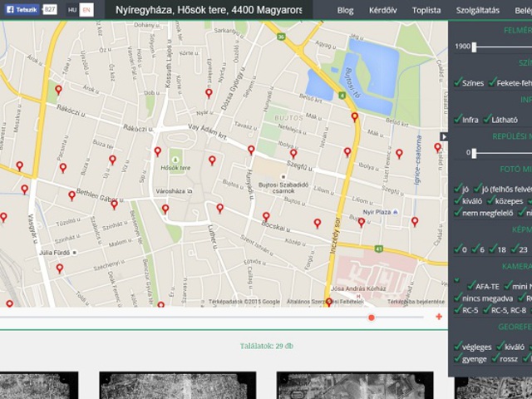Click the Nyíregyháza address search field
Viewport: 532px width, 399px height.
[209, 10]
